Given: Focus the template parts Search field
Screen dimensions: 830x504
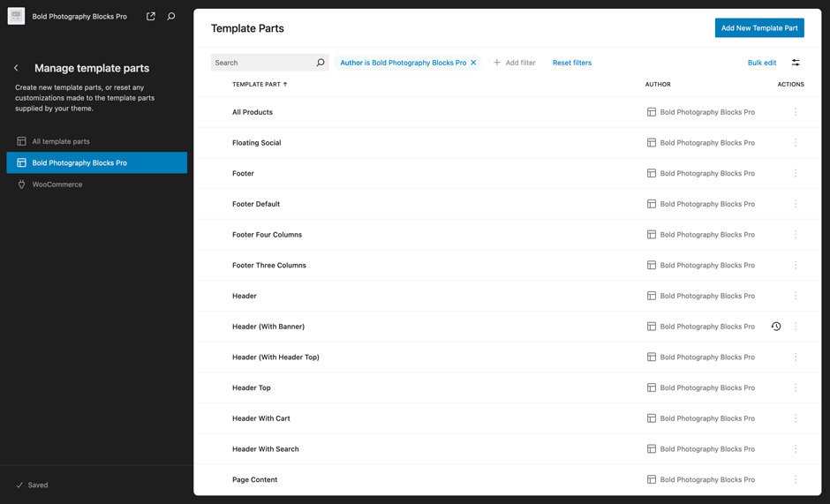Looking at the screenshot, I should pyautogui.click(x=263, y=63).
